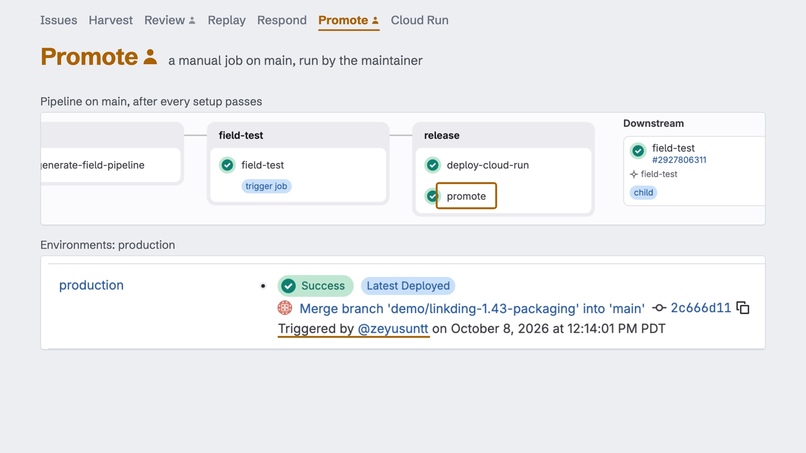
Task: Click the success check icon for field-test job
Action: coord(227,165)
